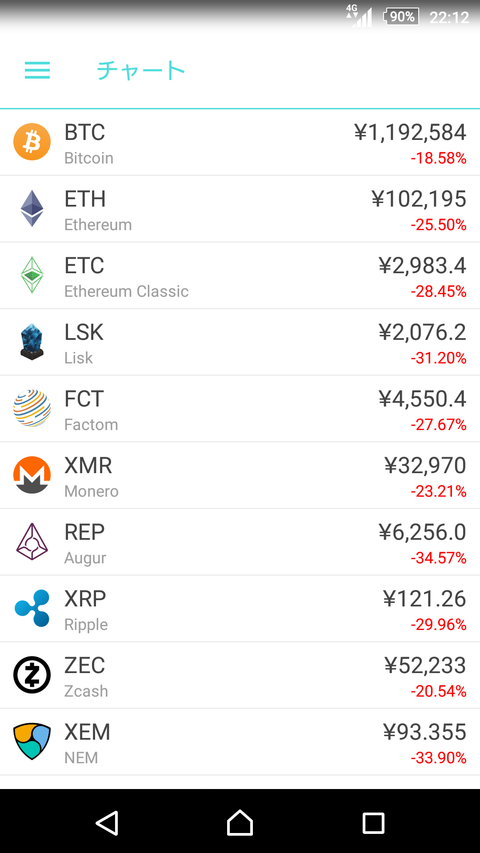Select the -34.57% change for REP

coord(439,558)
